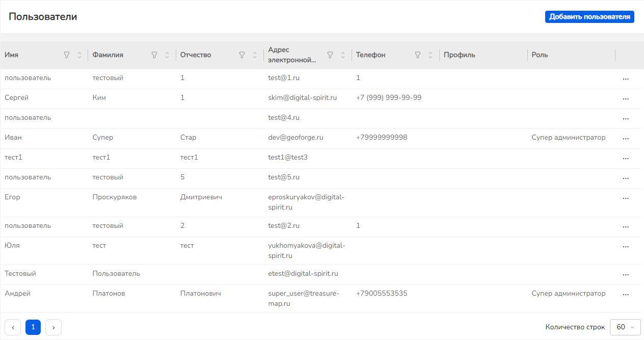The width and height of the screenshot is (644, 340).
Task: Open actions menu for dev@geoforge.ru row
Action: coord(626,139)
